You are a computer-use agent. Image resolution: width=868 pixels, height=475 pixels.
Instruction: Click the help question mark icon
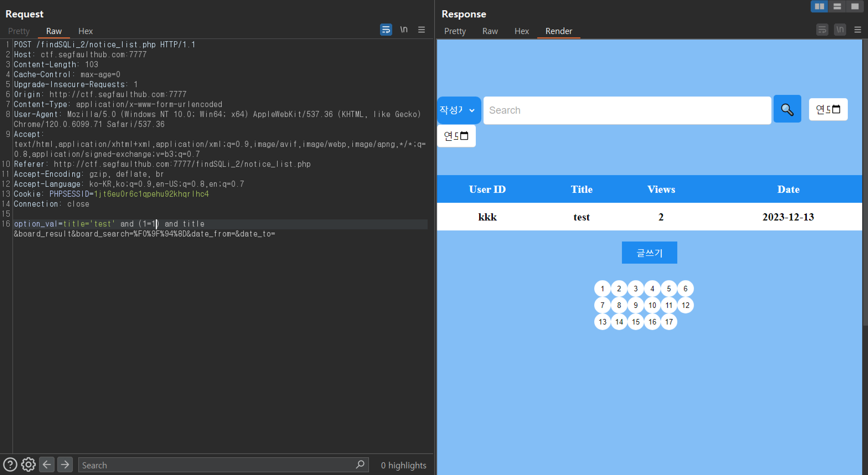pos(10,464)
